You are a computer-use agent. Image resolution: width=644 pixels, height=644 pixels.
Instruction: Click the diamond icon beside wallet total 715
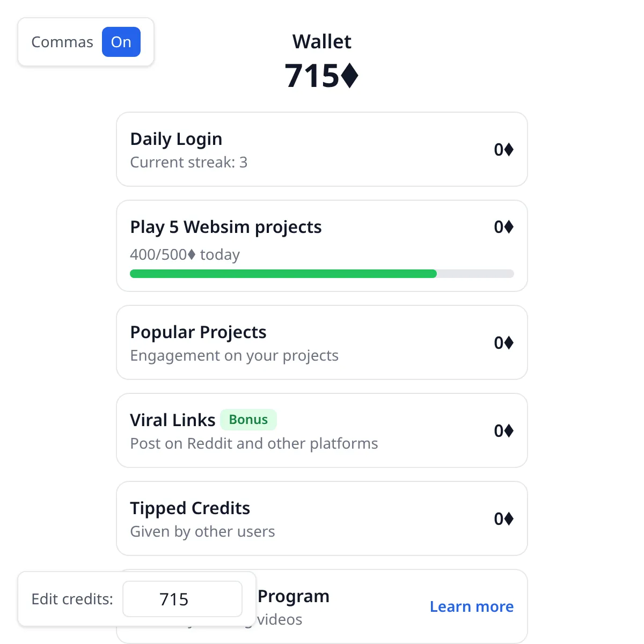click(350, 76)
